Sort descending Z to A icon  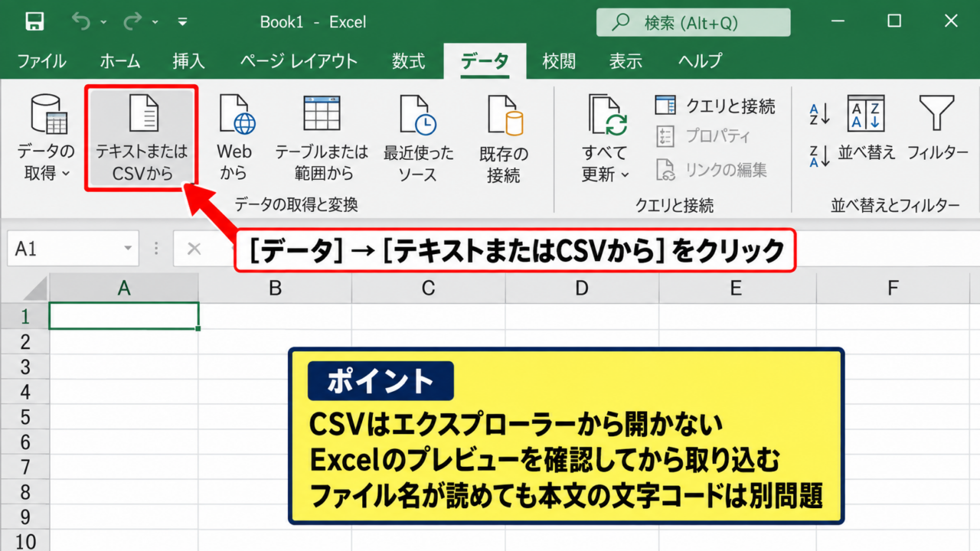tap(820, 155)
